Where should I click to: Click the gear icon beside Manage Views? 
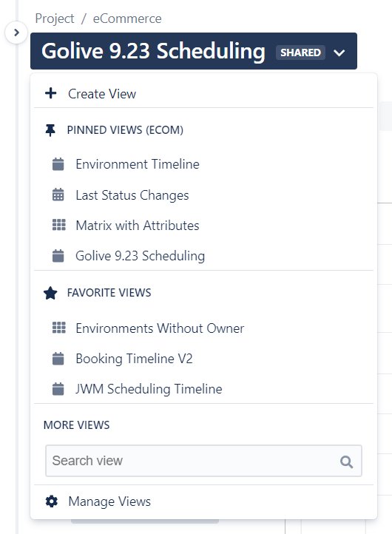pyautogui.click(x=52, y=501)
